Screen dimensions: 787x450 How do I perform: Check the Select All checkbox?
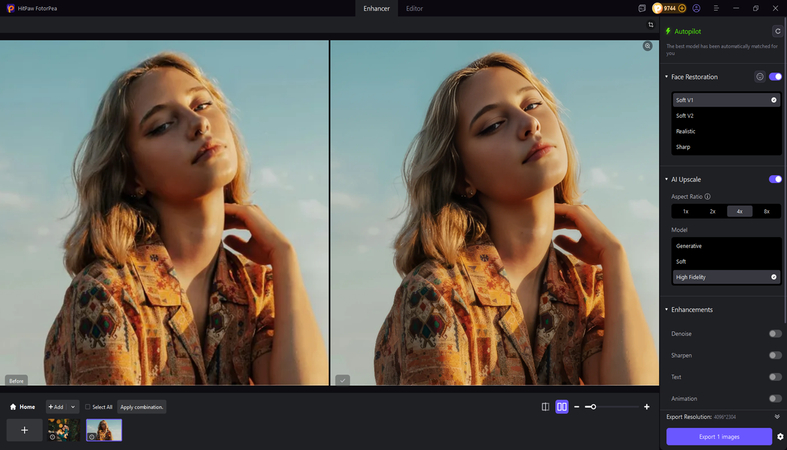pyautogui.click(x=88, y=407)
